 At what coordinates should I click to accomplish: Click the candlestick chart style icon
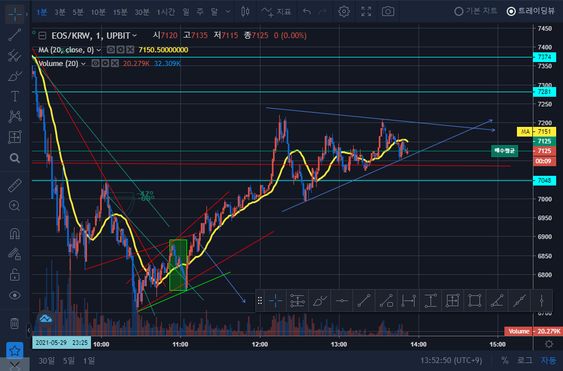pyautogui.click(x=245, y=11)
